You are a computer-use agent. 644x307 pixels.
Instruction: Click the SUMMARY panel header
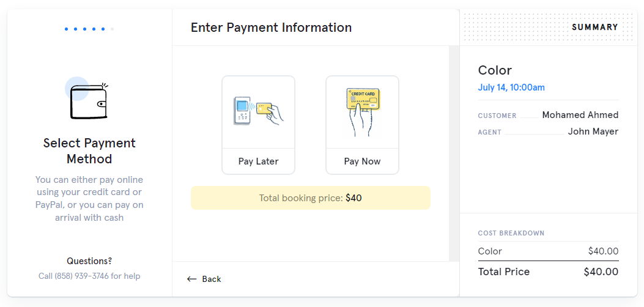pos(594,27)
